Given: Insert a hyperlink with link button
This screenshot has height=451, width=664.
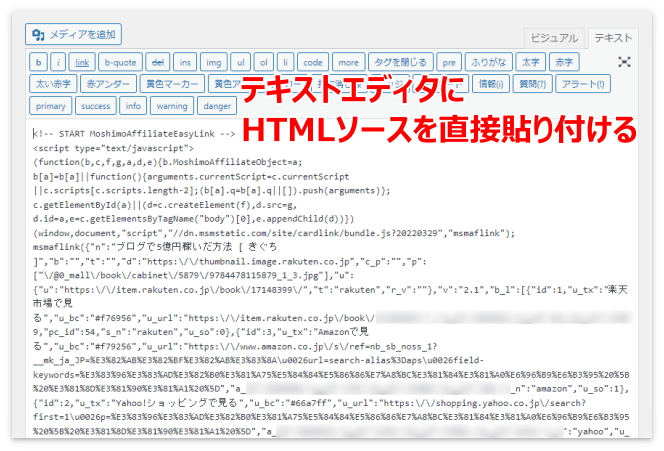Looking at the screenshot, I should 82,62.
